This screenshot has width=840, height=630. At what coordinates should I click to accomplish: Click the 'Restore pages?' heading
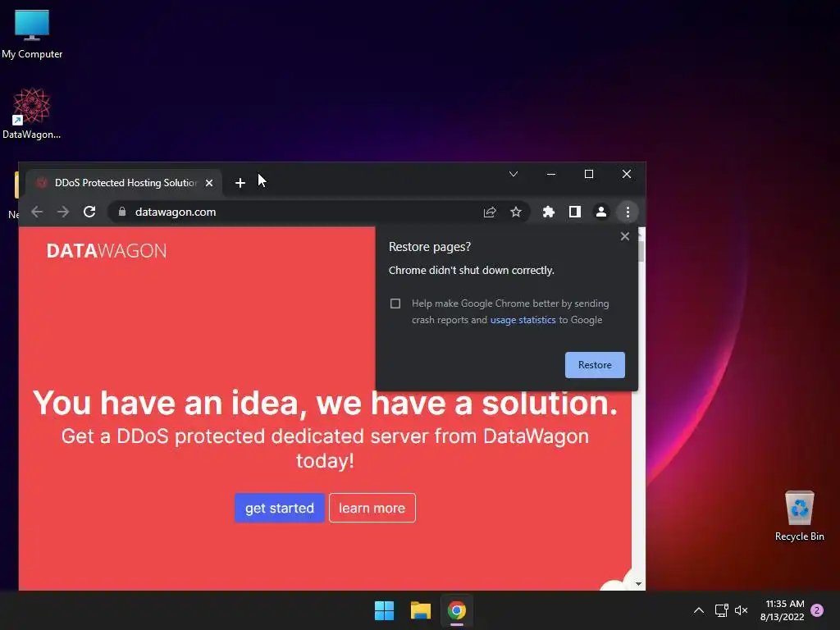click(430, 247)
